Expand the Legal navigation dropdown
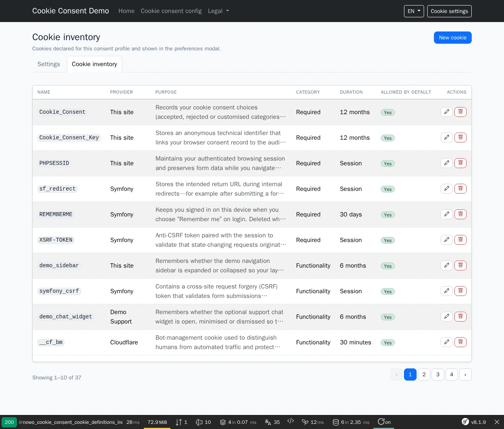 (x=218, y=11)
